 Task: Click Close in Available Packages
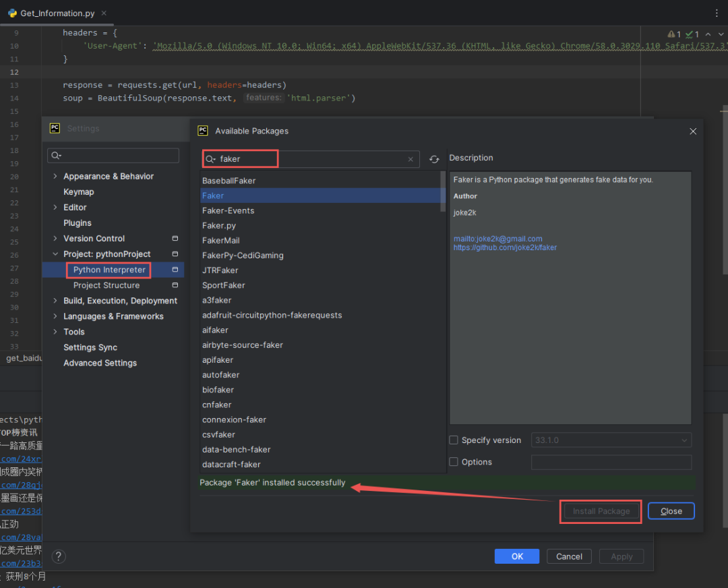[671, 511]
